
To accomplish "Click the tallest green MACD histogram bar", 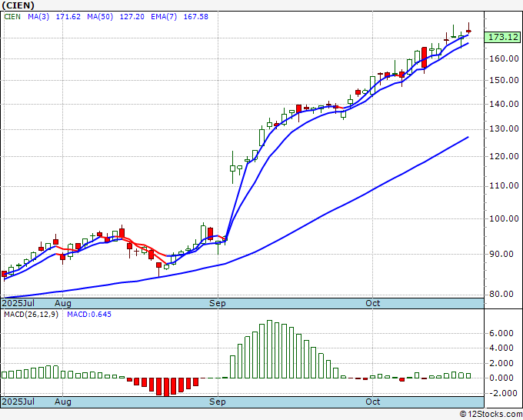I will 269,349.
